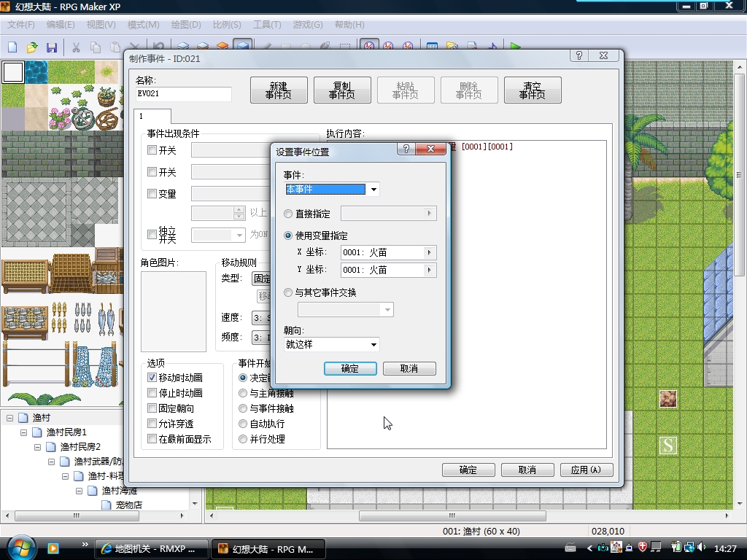Click the green playtest arrow icon
The image size is (747, 560).
[x=515, y=47]
